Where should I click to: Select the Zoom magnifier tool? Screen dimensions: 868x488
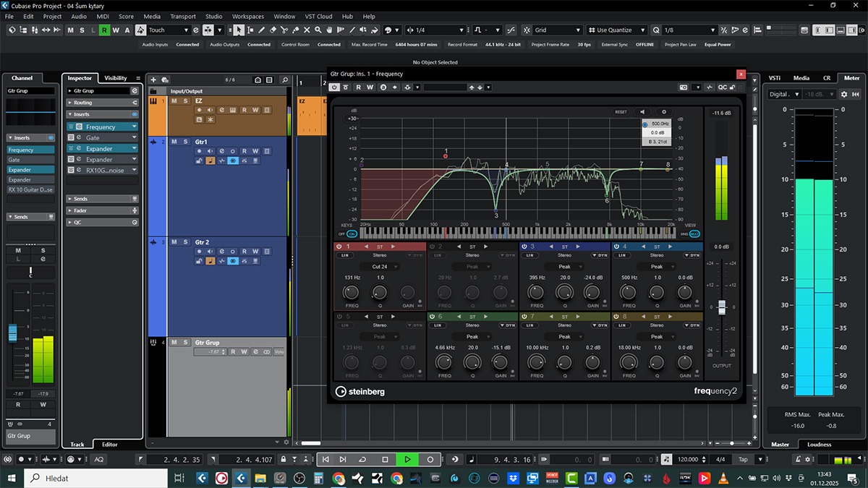point(318,30)
